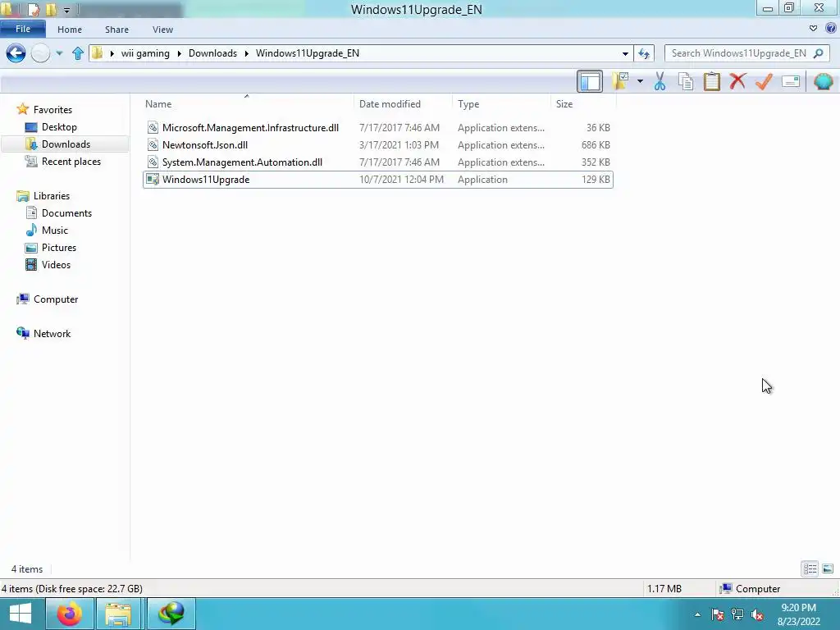This screenshot has width=840, height=630.
Task: Expand the arrow before 'wii gaming' breadcrumb
Action: coord(112,53)
